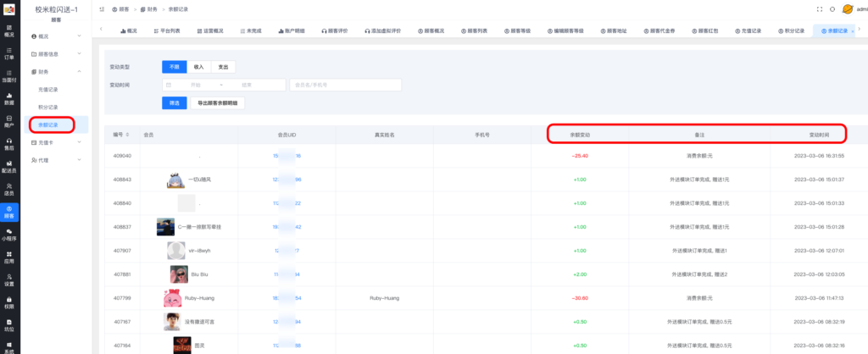Switch to the 添加虚拟评价 tab
The image size is (868, 354).
tap(382, 31)
